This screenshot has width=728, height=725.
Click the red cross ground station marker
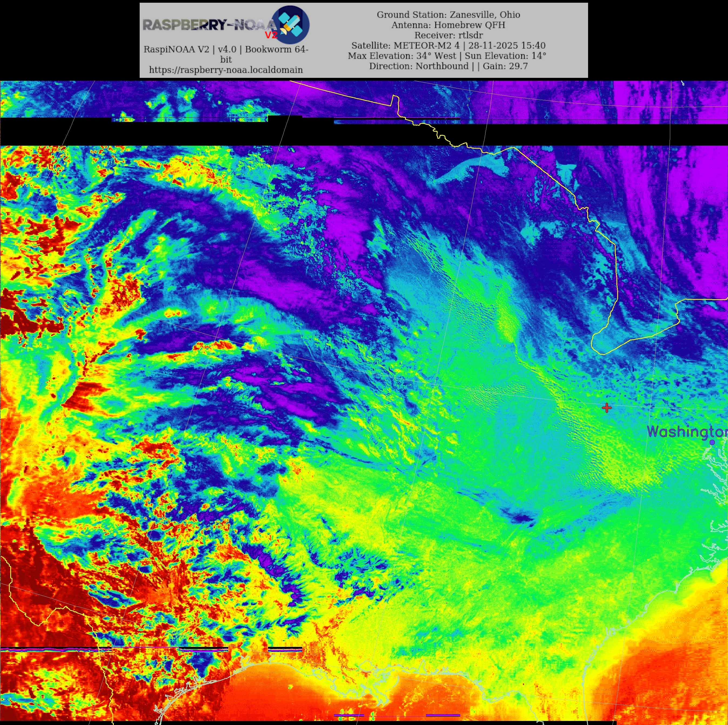click(606, 408)
